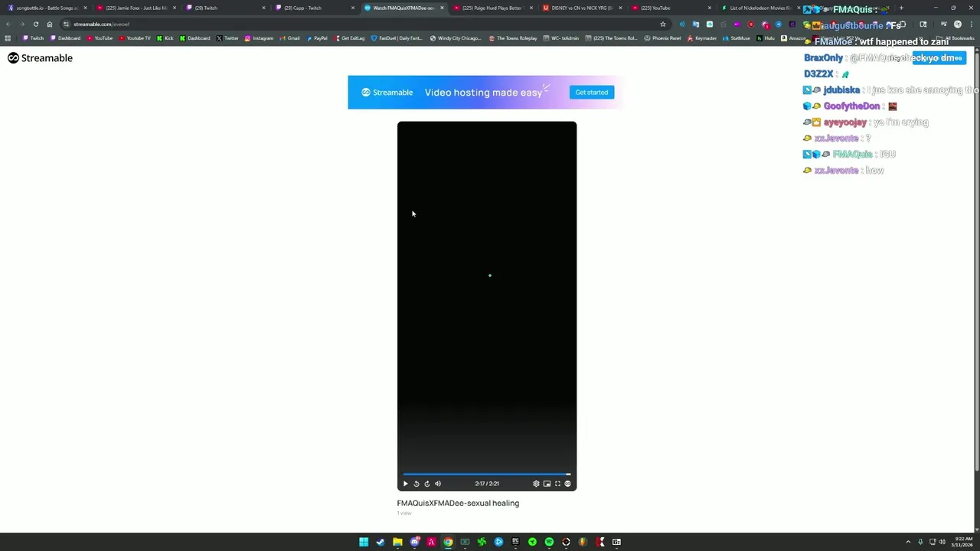The width and height of the screenshot is (980, 551).
Task: Open the Youtube TV bookmark
Action: click(x=135, y=37)
